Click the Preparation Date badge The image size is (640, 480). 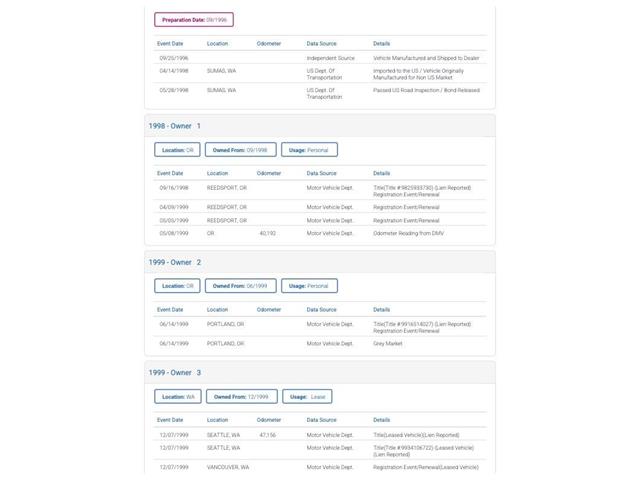coord(194,20)
